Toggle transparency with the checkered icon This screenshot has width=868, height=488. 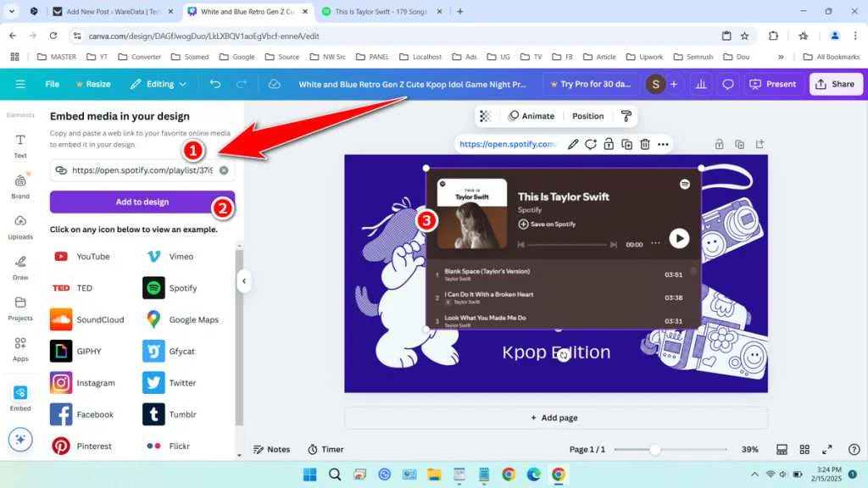point(484,114)
